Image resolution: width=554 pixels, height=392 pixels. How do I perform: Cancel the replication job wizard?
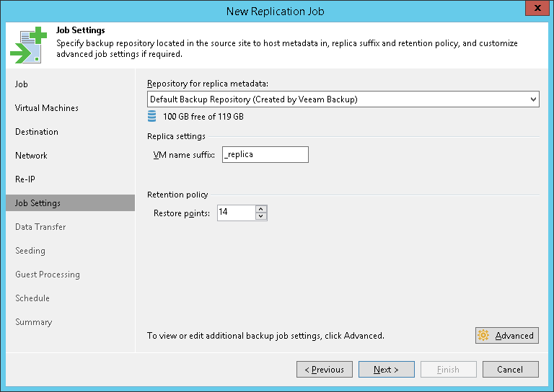510,370
